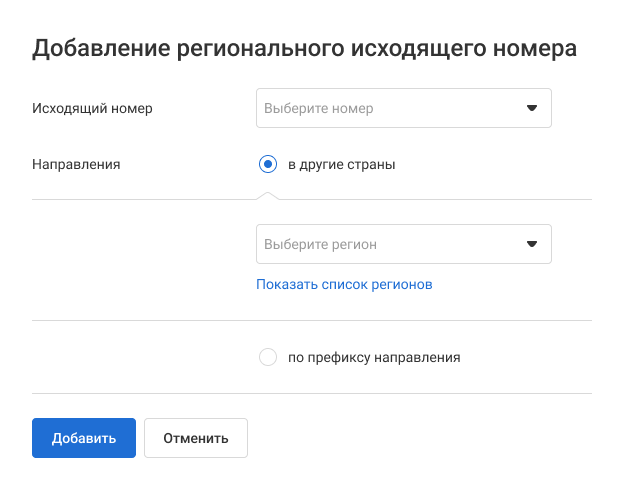
Task: Open the 'Выберите номер' dropdown
Action: click(x=403, y=108)
